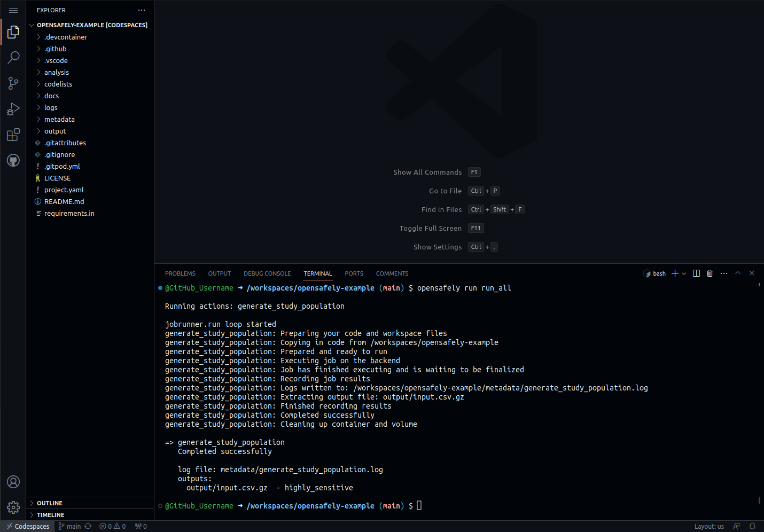The image size is (764, 532).
Task: Open the Extensions view
Action: pos(13,135)
